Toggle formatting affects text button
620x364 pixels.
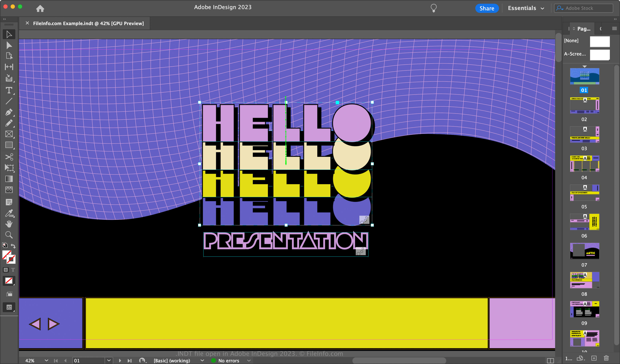(x=13, y=270)
